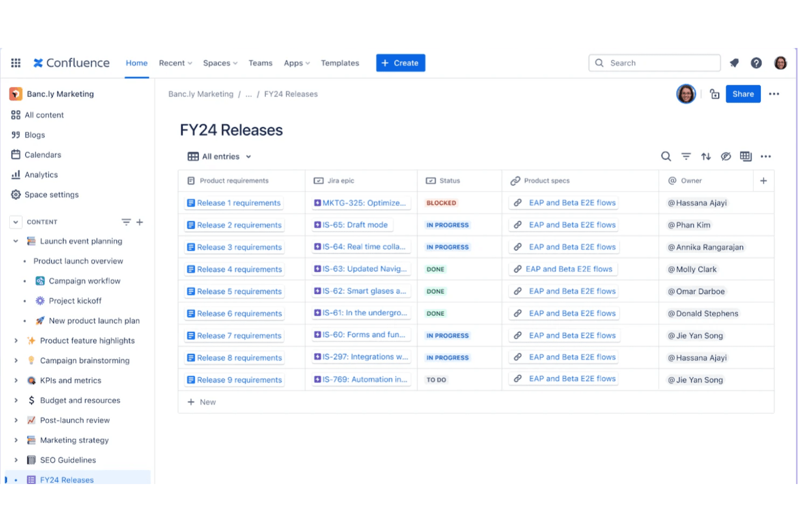Open the profile avatar in top bar
The image size is (798, 532).
(x=780, y=63)
